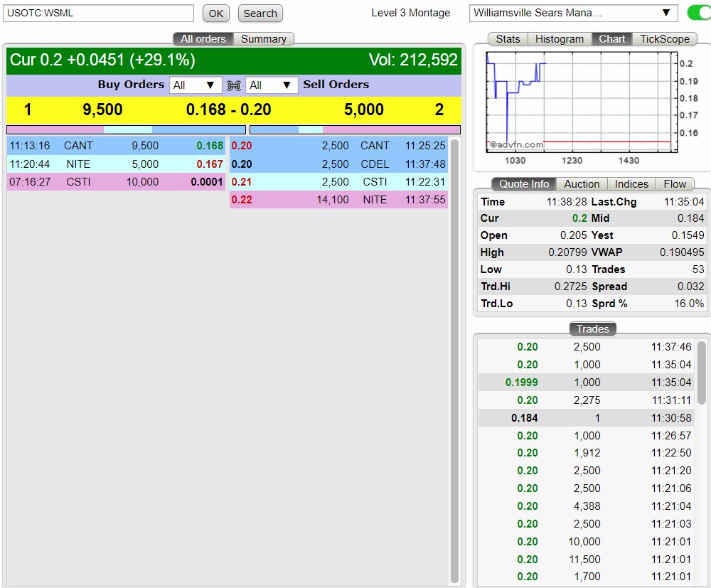Click trade of 10,000 at 11:21:01
Screen dimensions: 711x588
click(x=587, y=542)
